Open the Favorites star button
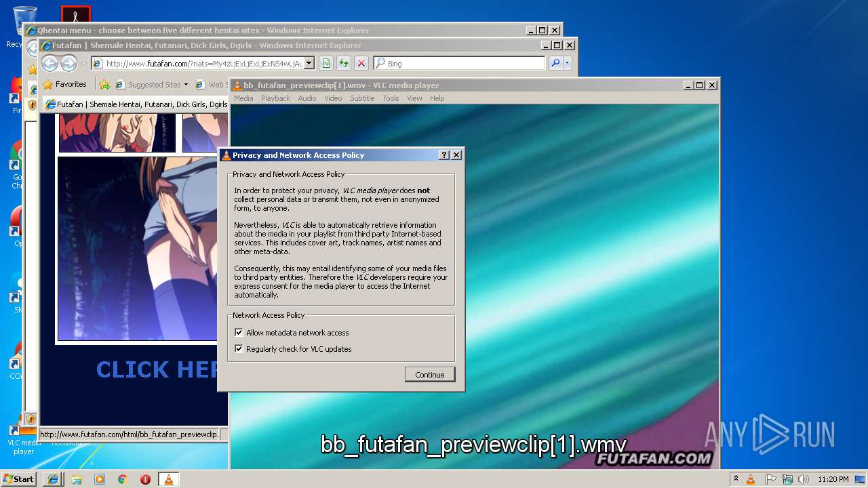Image resolution: width=868 pixels, height=488 pixels. (x=65, y=85)
